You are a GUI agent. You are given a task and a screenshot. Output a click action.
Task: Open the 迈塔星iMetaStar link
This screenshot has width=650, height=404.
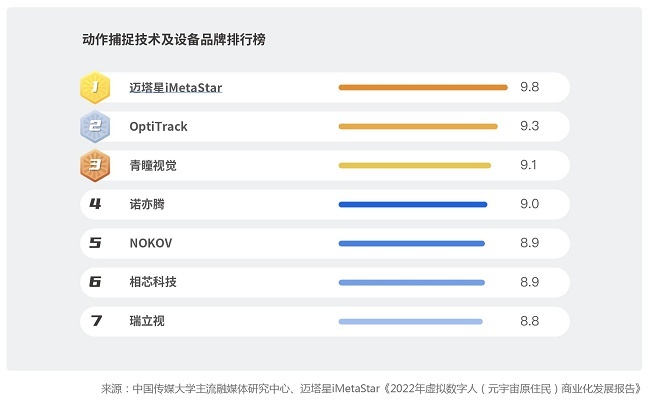pos(176,88)
